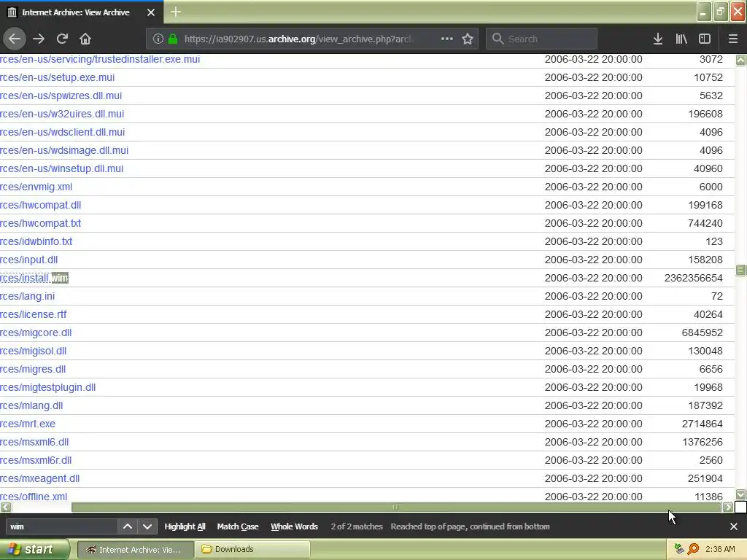The image size is (747, 560).
Task: Open the migres.dll file link
Action: [33, 369]
